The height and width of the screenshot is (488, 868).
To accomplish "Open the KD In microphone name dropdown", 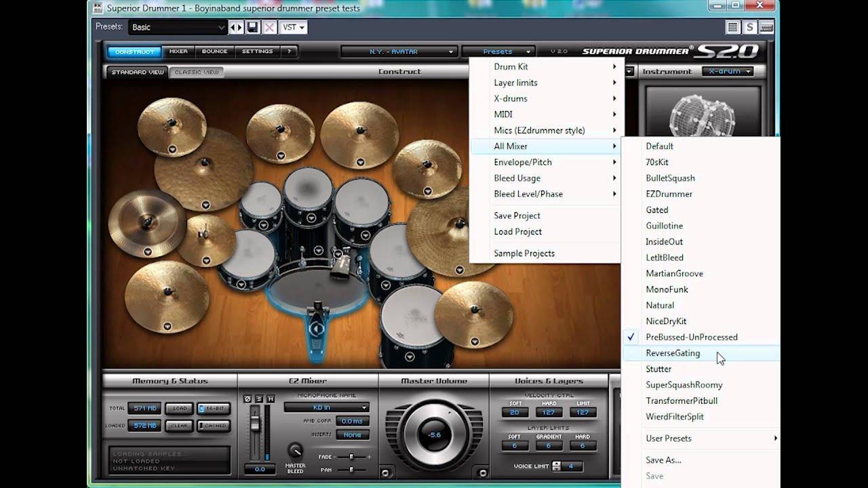I will pos(327,407).
